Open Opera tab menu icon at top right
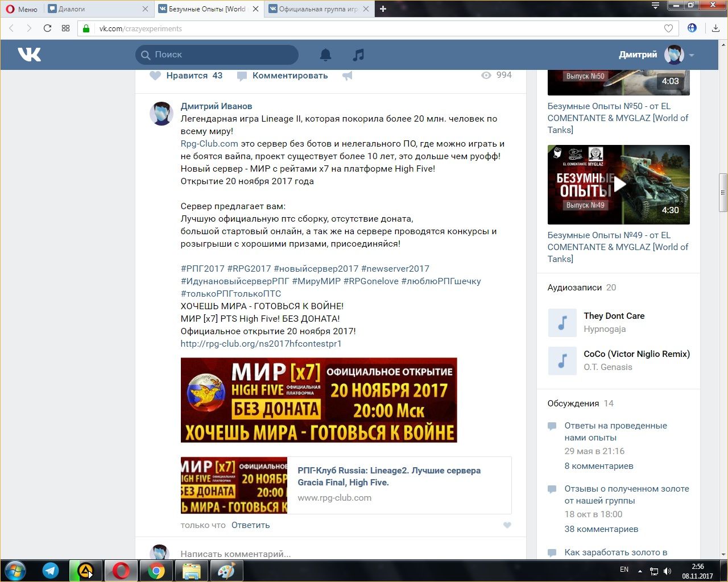The width and height of the screenshot is (728, 582). point(655,6)
